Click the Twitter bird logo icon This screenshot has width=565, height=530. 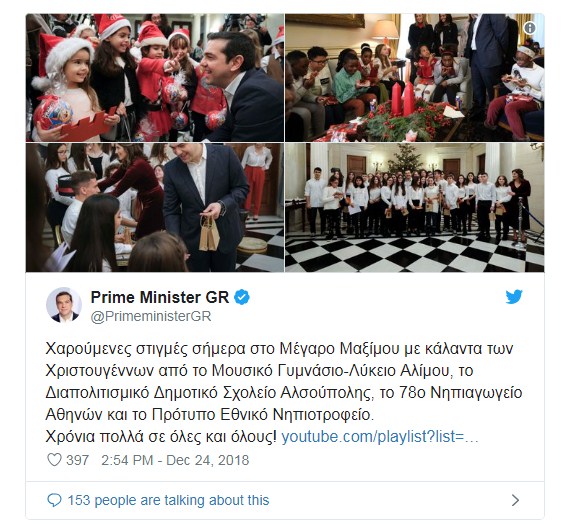[x=513, y=297]
